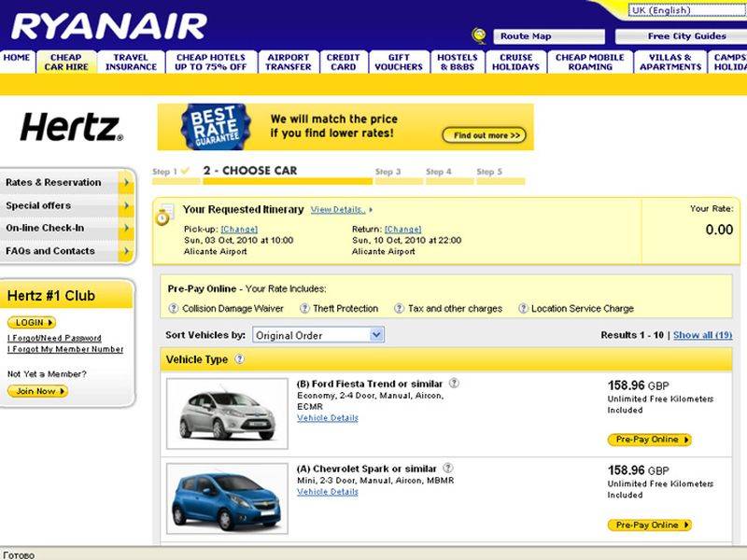Pre-Pay Online for the Ford Fiesta
This screenshot has height=560, width=747.
649,440
